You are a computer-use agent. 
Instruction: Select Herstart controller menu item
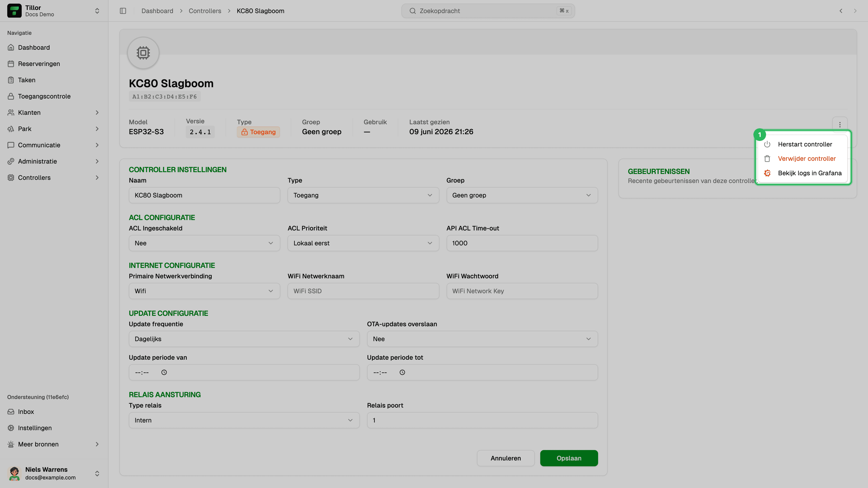point(803,144)
